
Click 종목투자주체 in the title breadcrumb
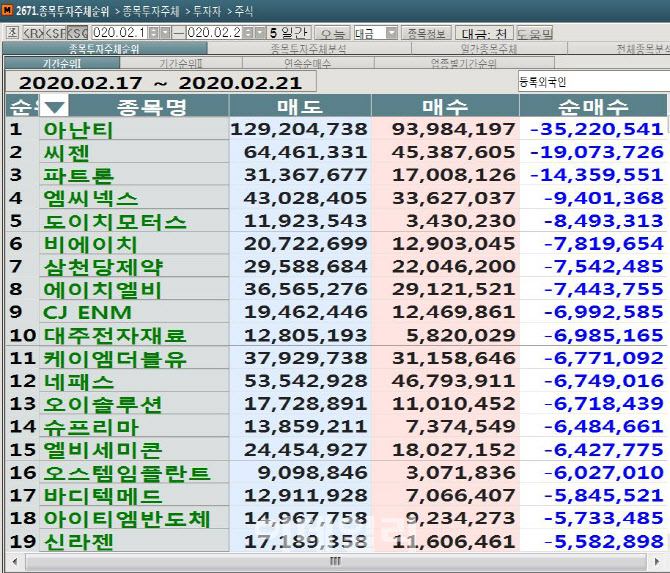tap(151, 11)
